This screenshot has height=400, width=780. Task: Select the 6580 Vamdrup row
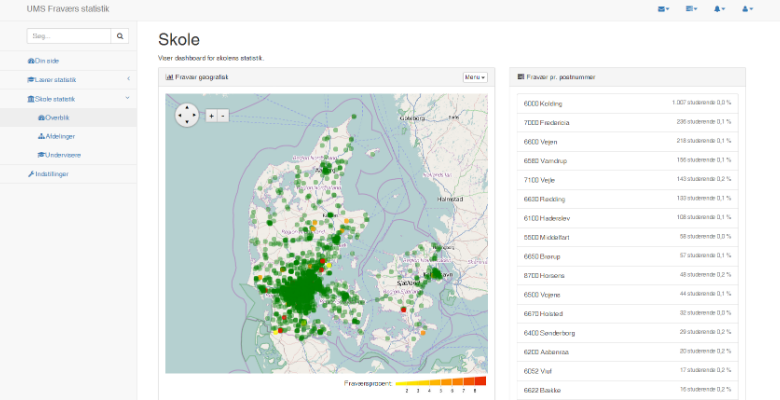(x=627, y=161)
